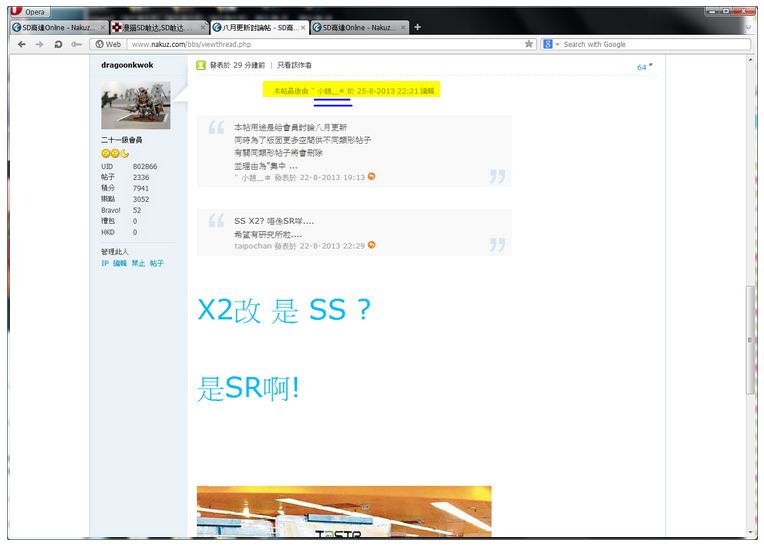Open a new tab with the plus button
This screenshot has height=546, width=764.
tap(417, 27)
